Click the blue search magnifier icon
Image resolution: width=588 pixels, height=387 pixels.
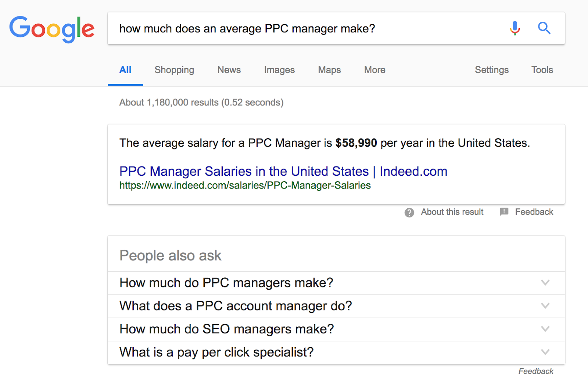click(x=544, y=28)
